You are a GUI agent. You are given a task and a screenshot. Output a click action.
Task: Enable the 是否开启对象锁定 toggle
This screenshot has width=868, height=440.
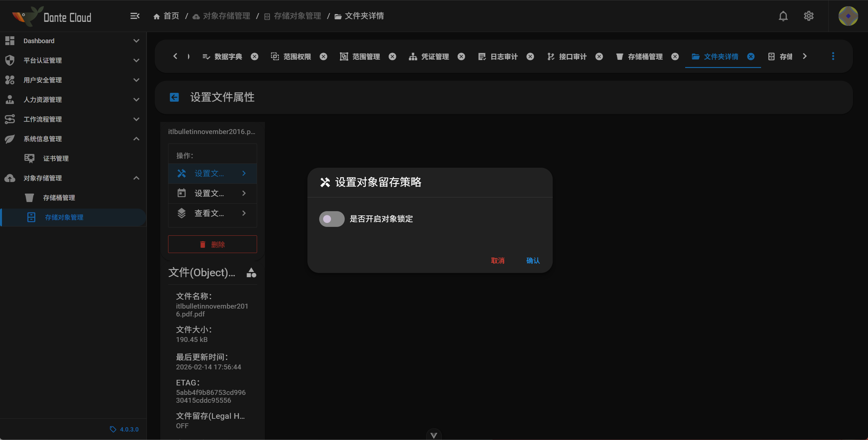(x=331, y=219)
